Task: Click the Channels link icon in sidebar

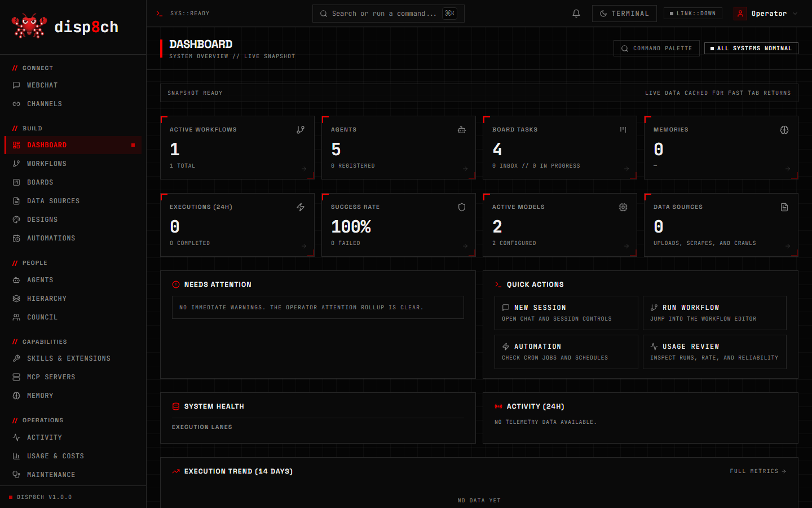Action: [16, 104]
